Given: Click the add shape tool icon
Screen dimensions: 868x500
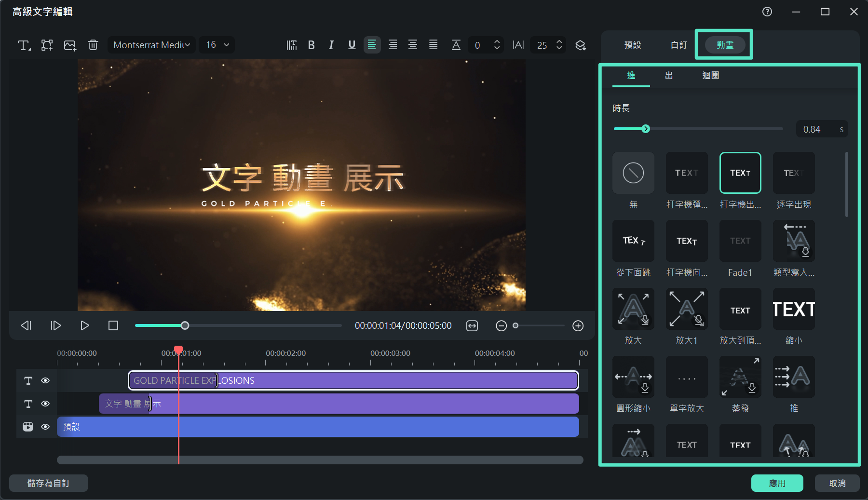Looking at the screenshot, I should [x=47, y=45].
